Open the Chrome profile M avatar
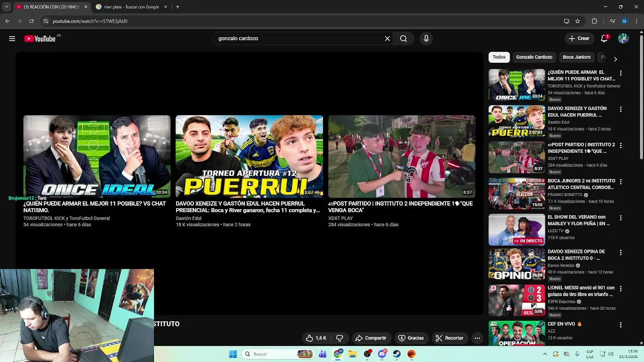This screenshot has width=644, height=362. [x=624, y=21]
